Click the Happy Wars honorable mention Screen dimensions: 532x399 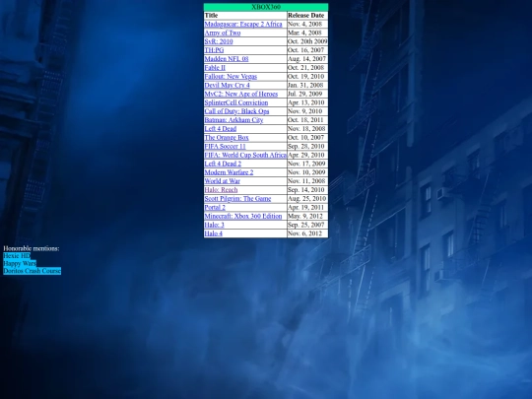[20, 263]
